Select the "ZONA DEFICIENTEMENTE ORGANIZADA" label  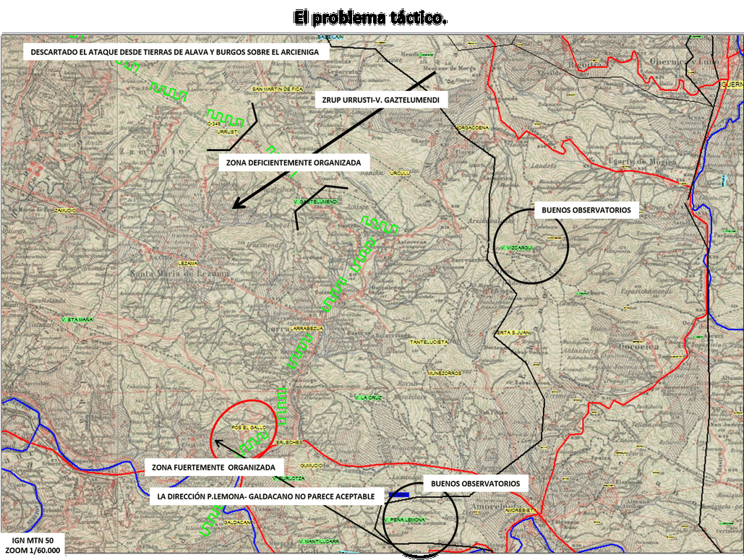(x=294, y=163)
